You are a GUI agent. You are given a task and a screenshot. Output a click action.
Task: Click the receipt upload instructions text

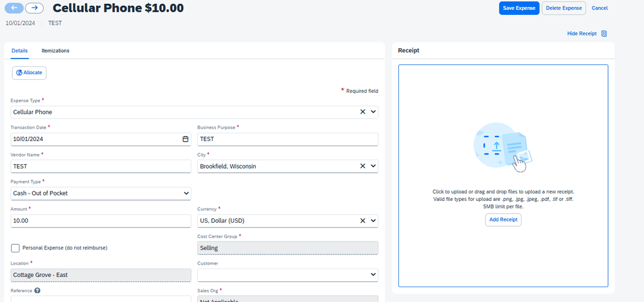503,199
